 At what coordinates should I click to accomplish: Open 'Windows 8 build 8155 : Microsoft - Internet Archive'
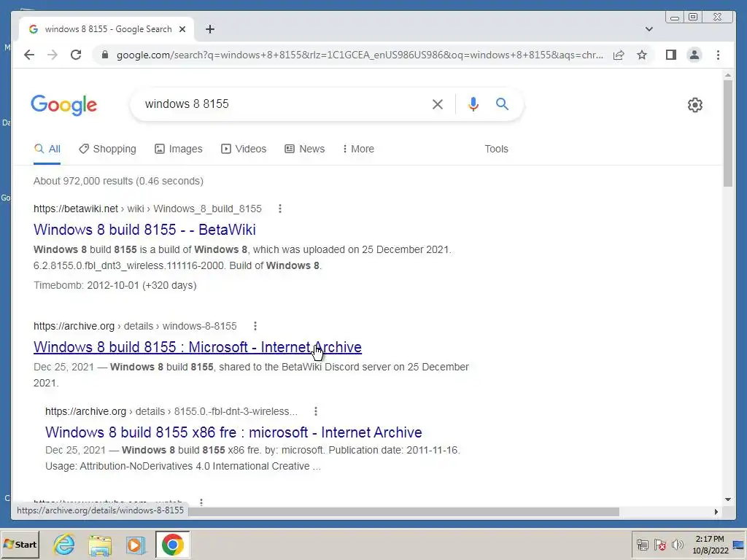coord(197,347)
